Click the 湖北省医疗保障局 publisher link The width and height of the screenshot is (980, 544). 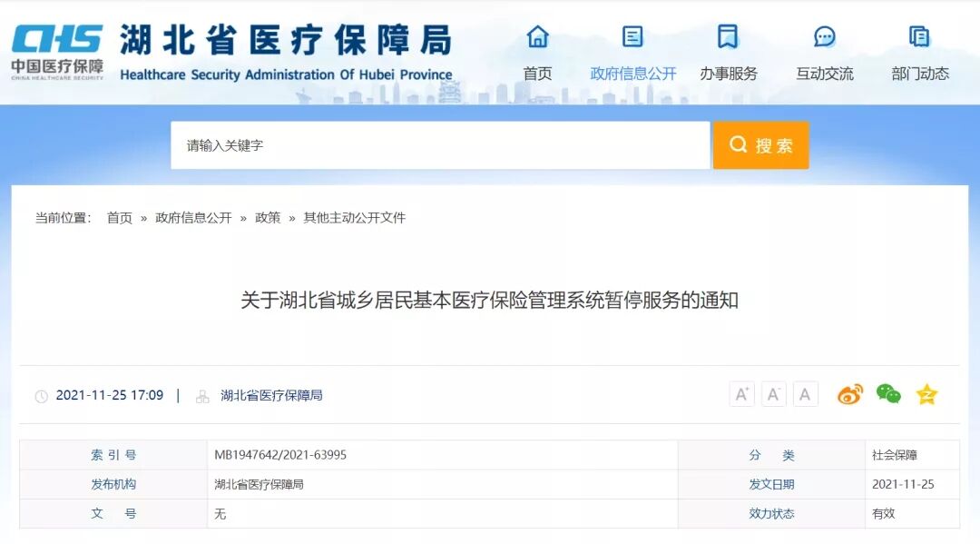271,395
